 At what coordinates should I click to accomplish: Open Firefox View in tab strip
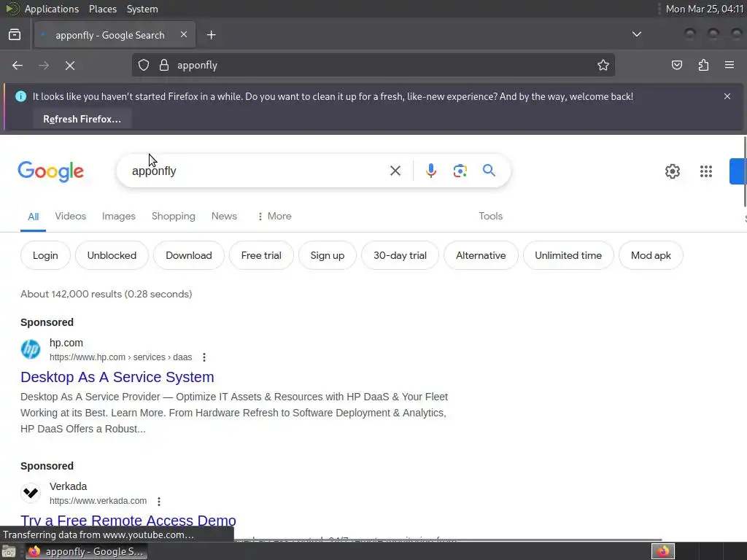pos(15,35)
